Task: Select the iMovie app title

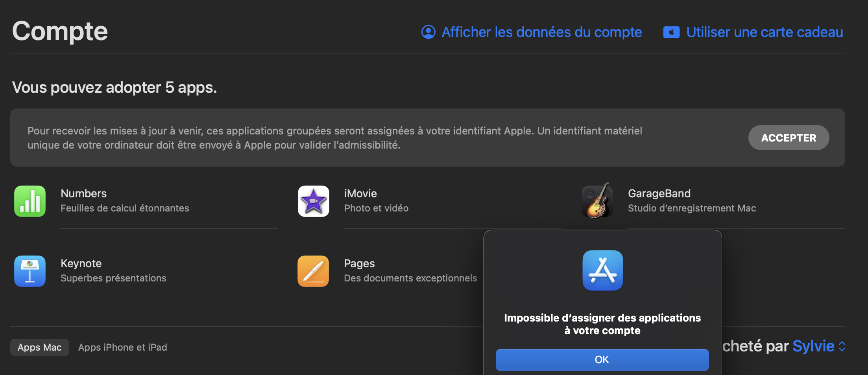Action: tap(360, 193)
